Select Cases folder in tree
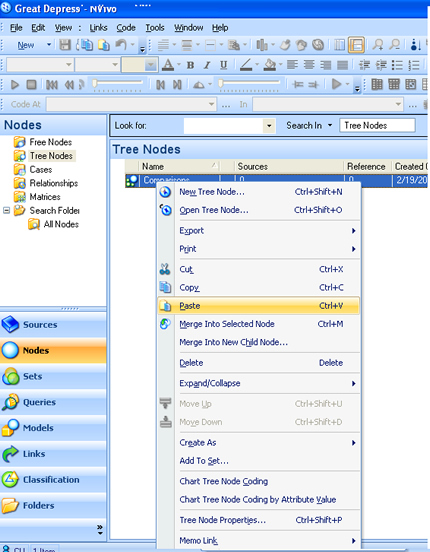The image size is (430, 552). pyautogui.click(x=33, y=169)
